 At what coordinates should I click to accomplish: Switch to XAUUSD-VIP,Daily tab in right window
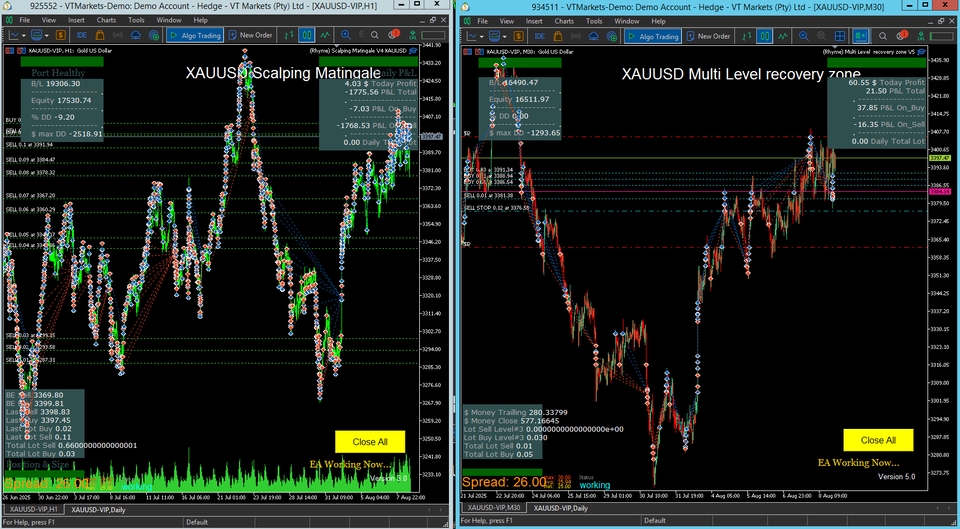pos(561,509)
